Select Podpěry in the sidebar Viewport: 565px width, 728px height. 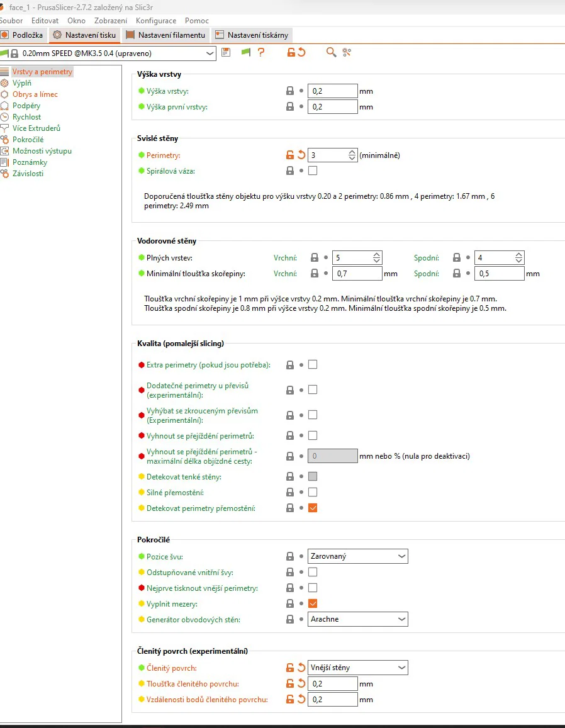[x=26, y=106]
